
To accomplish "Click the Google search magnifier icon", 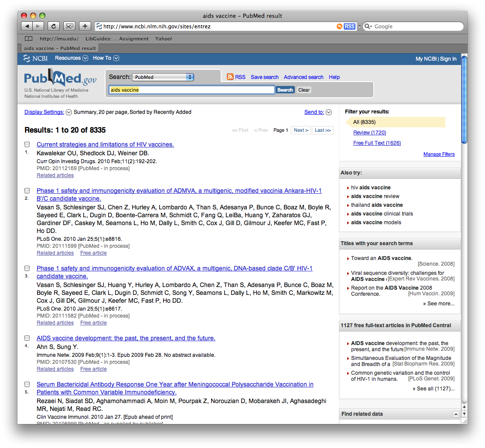I will click(x=368, y=27).
